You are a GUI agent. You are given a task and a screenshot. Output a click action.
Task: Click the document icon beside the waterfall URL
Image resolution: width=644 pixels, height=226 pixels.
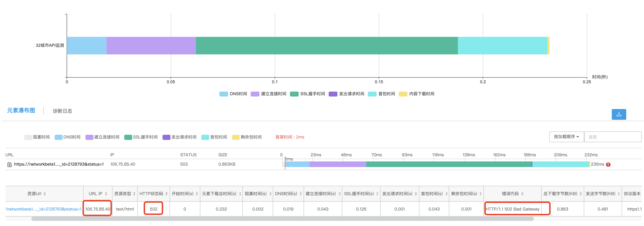(x=10, y=165)
